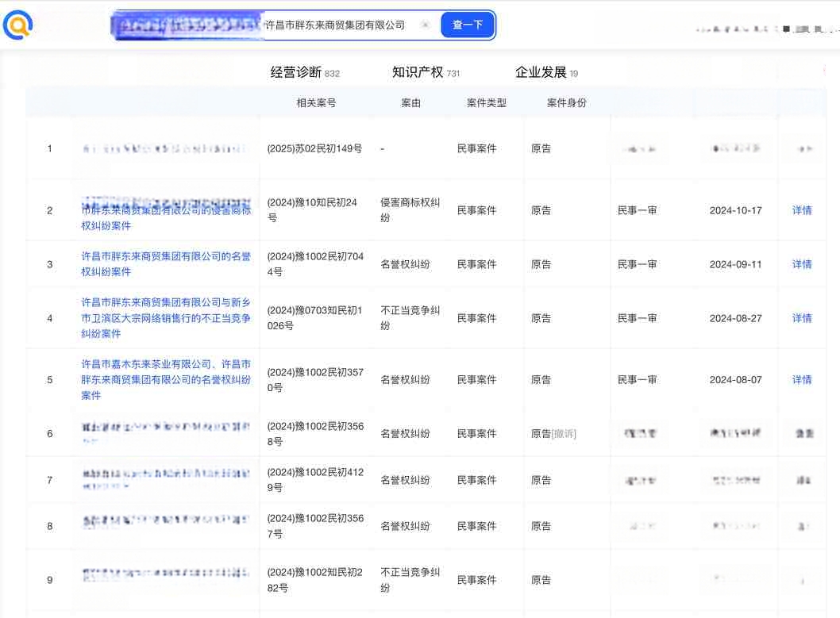Screen dimensions: 840x618
Task: Open the 侵害商标权纠纷案件 case title link in row 2
Action: pyautogui.click(x=165, y=214)
